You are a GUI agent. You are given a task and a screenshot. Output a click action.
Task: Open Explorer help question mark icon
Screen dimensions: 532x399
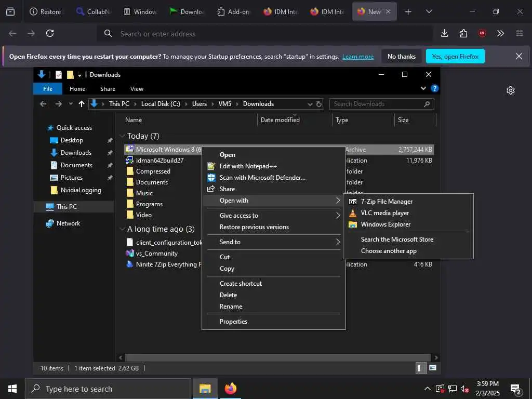point(435,88)
